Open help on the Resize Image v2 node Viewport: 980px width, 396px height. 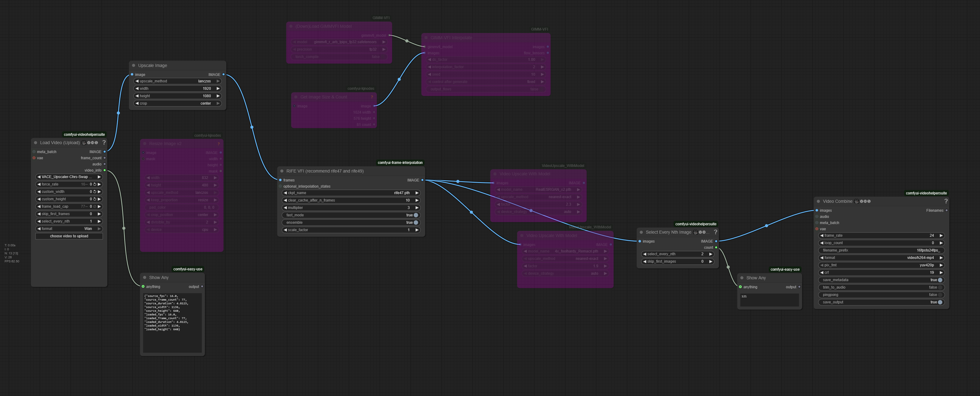pos(218,144)
